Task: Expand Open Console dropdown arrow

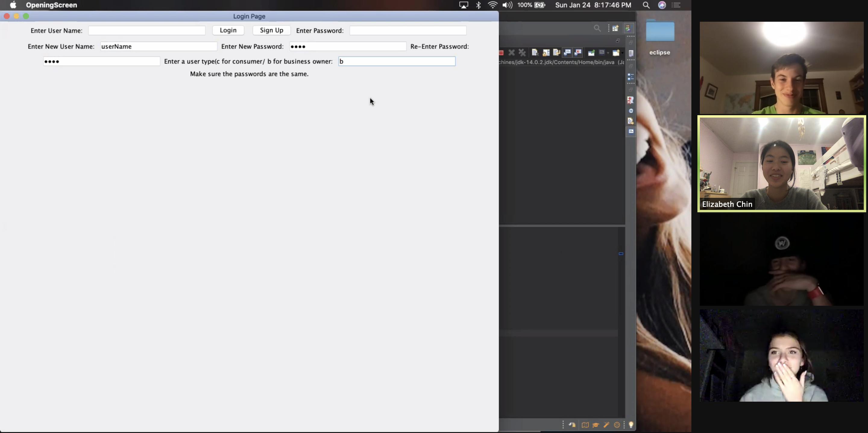Action: coord(623,53)
